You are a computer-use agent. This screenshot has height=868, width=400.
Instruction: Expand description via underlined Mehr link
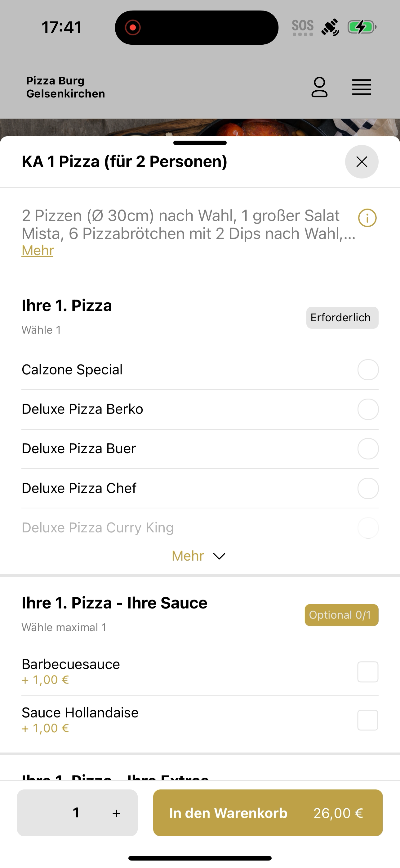(x=38, y=251)
